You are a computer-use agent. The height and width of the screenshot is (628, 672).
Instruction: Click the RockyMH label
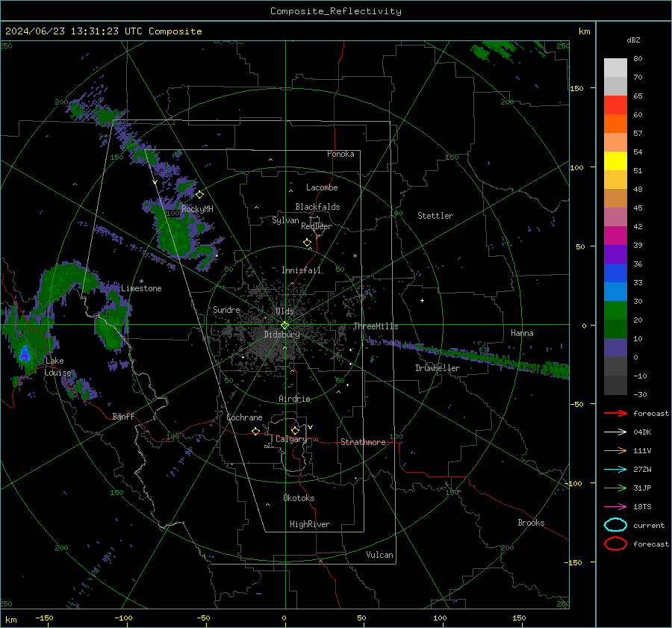tap(197, 209)
